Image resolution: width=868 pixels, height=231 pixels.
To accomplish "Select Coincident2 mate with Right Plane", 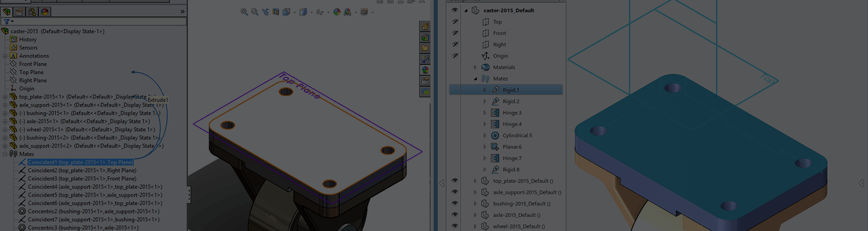I will click(82, 170).
